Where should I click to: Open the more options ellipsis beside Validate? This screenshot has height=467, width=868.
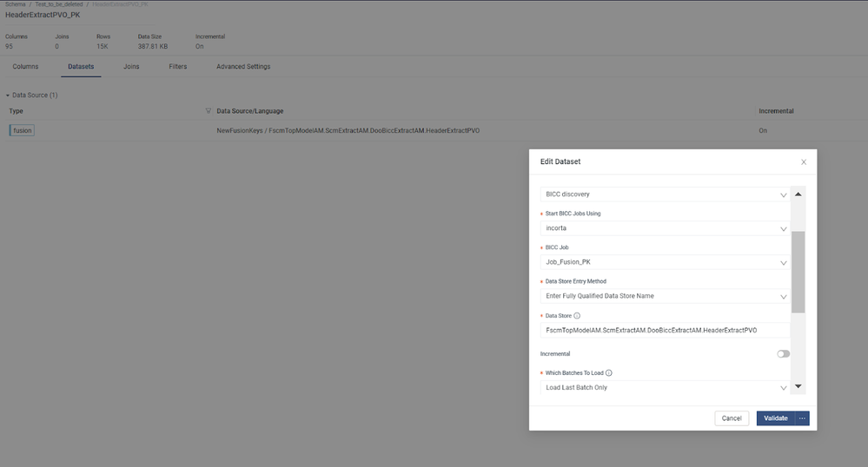(802, 418)
